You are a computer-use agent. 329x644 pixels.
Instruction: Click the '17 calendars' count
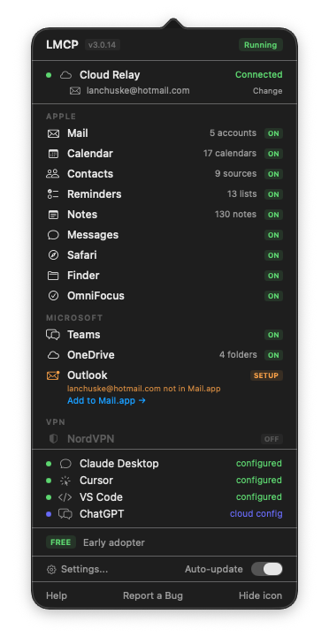[x=230, y=154]
